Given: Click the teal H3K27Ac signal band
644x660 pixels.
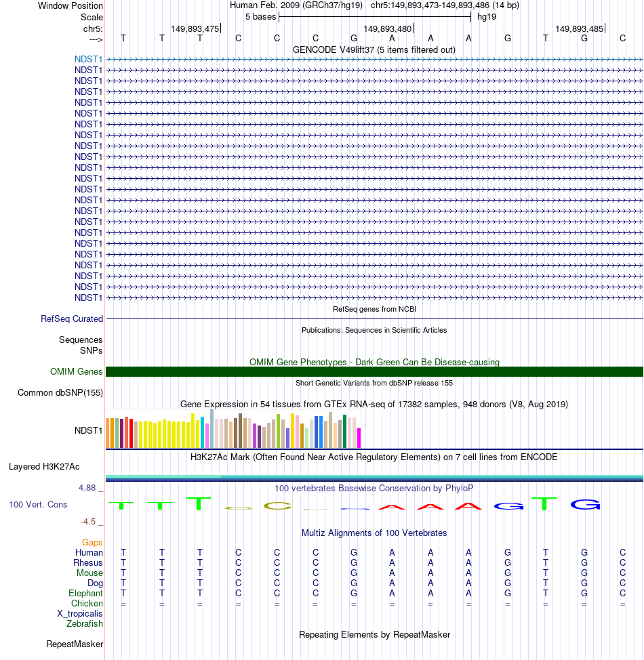Looking at the screenshot, I should 374,477.
